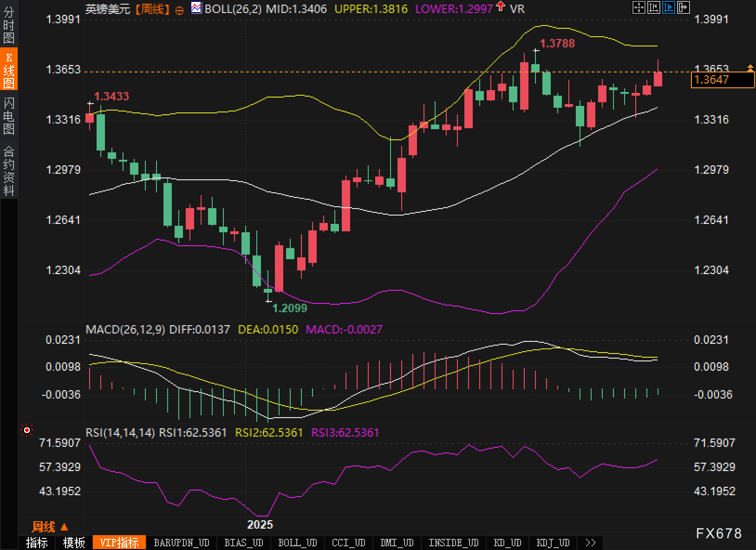Open 闪电图 from the left sidebar
This screenshot has width=756, height=550.
click(x=9, y=115)
